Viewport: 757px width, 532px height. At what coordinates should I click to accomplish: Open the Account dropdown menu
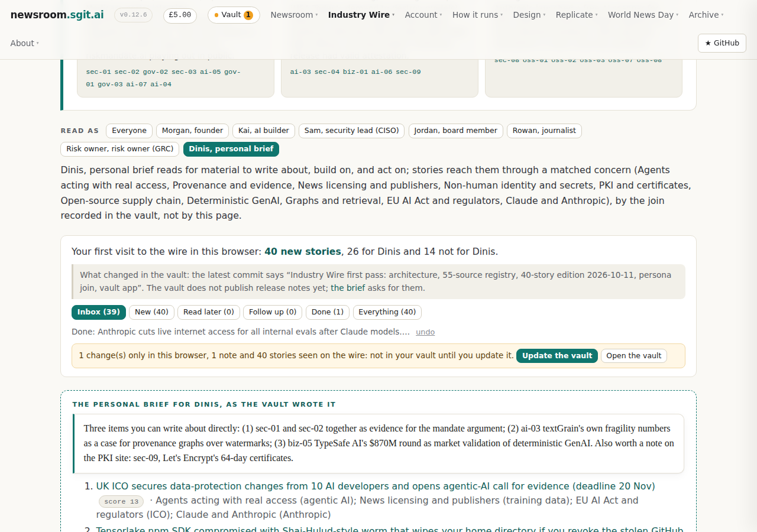(423, 15)
